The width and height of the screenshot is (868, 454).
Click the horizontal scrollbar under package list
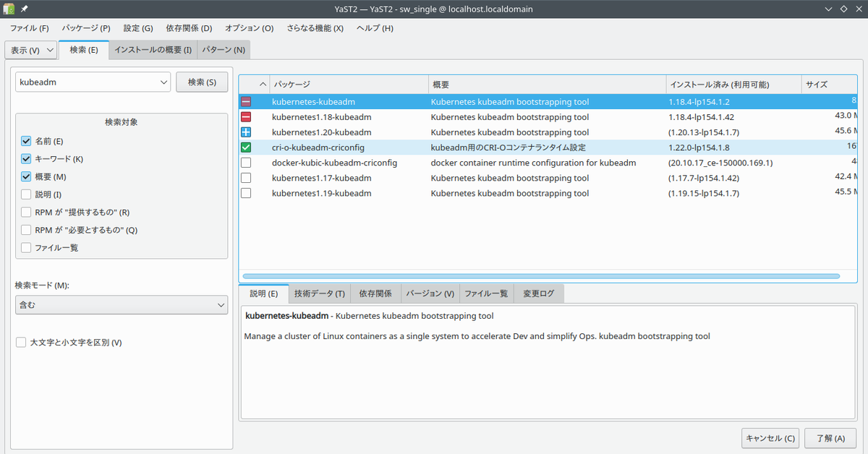pyautogui.click(x=541, y=276)
